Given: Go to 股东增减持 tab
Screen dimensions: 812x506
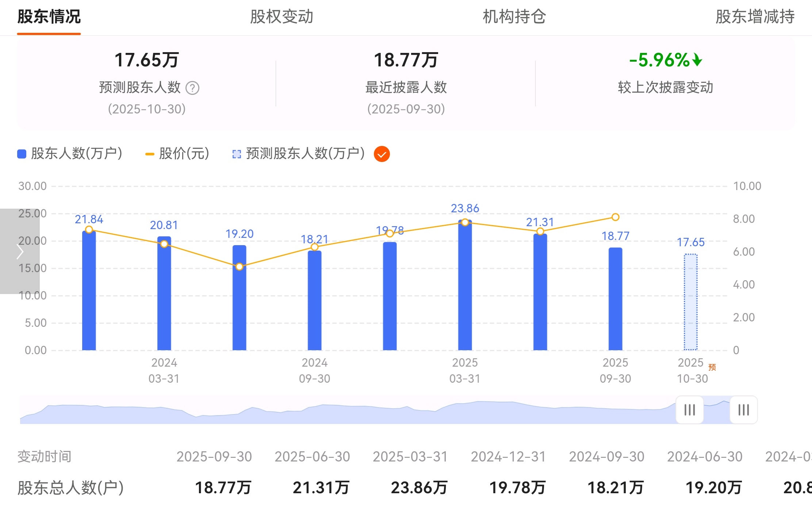Looking at the screenshot, I should (x=755, y=17).
